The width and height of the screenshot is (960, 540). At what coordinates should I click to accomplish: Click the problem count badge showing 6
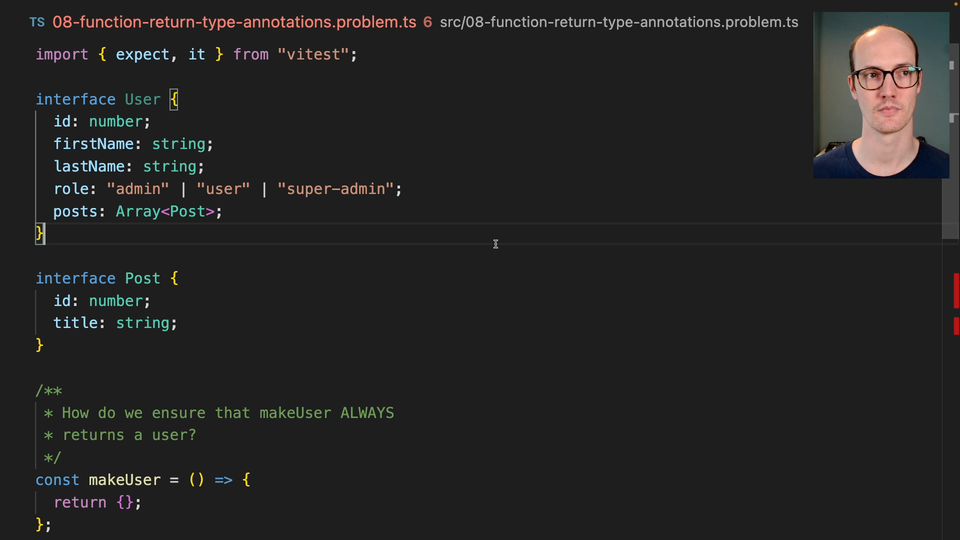point(427,22)
